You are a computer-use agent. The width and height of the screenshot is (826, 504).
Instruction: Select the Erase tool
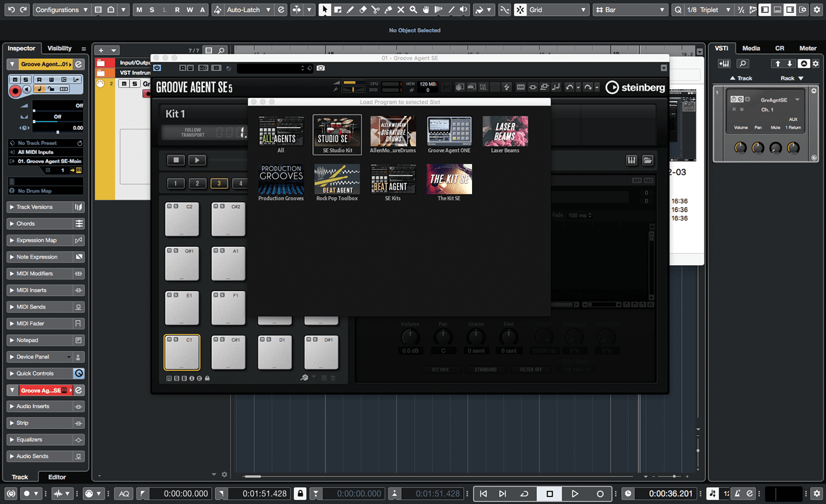(x=363, y=10)
